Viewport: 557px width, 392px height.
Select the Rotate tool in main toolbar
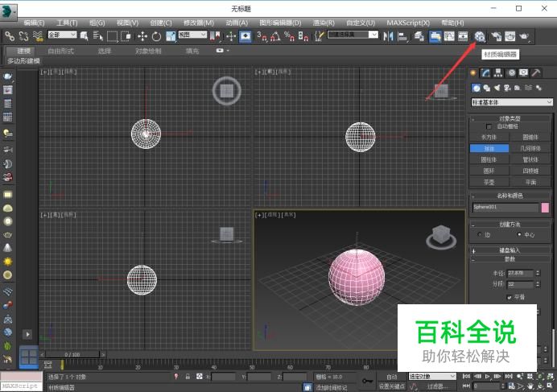click(156, 36)
